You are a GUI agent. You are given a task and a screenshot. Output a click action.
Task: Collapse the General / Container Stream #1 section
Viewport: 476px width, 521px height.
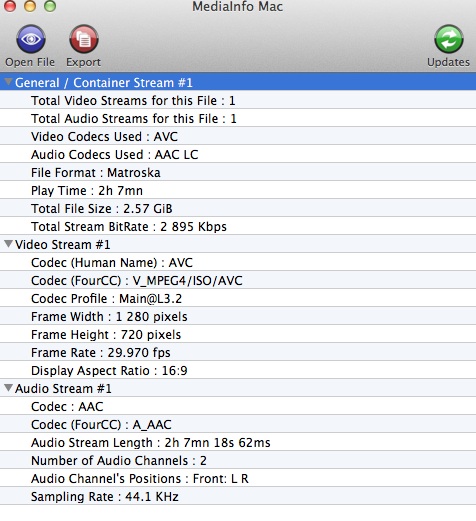tap(9, 82)
